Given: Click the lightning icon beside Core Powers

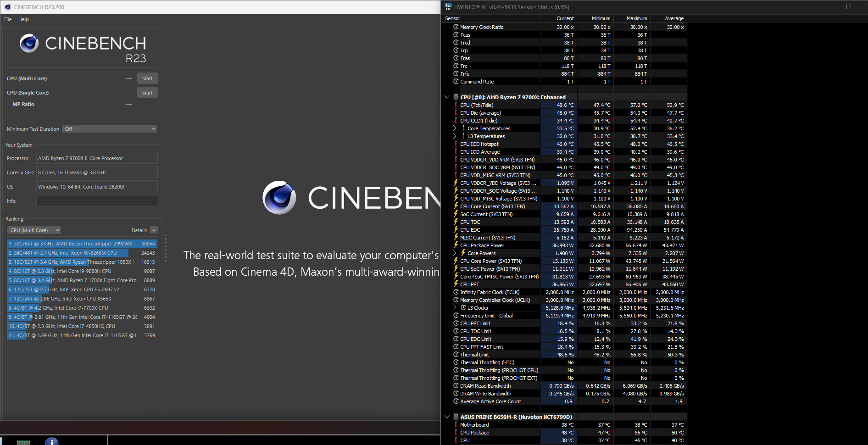Looking at the screenshot, I should pos(463,253).
